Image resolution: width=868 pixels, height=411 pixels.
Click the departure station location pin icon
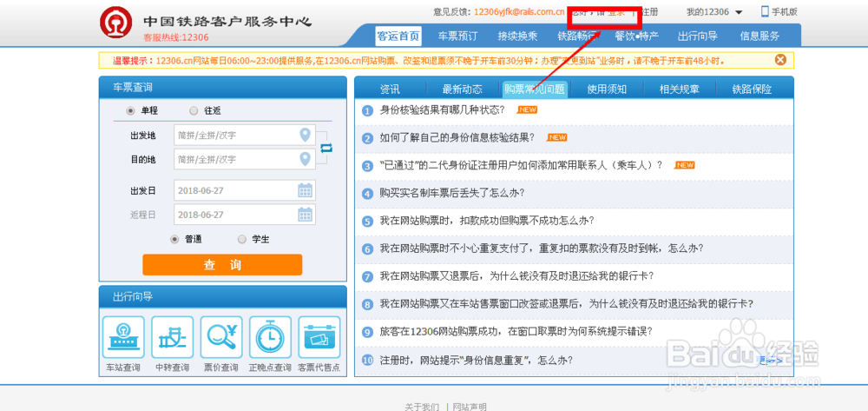coord(305,135)
